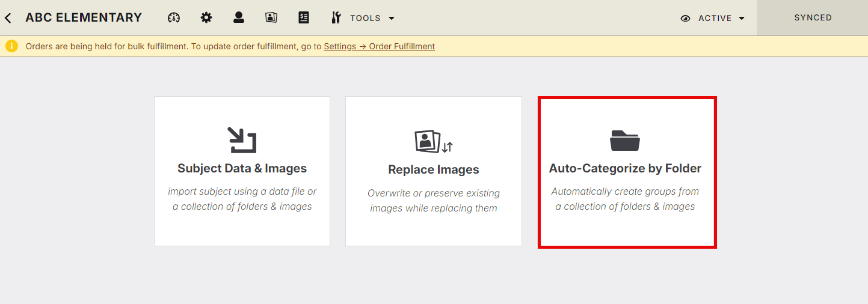
Task: Click the SYNCED button
Action: click(813, 18)
